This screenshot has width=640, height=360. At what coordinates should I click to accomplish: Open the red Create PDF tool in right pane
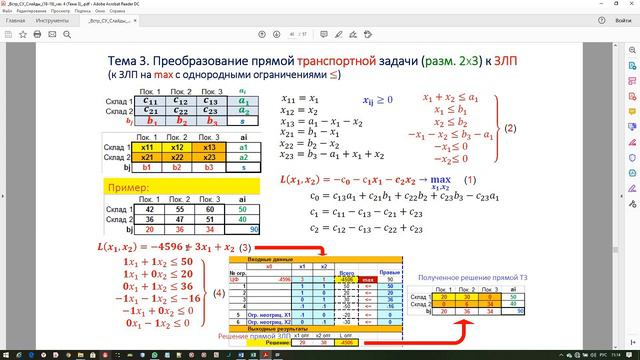tap(632, 96)
